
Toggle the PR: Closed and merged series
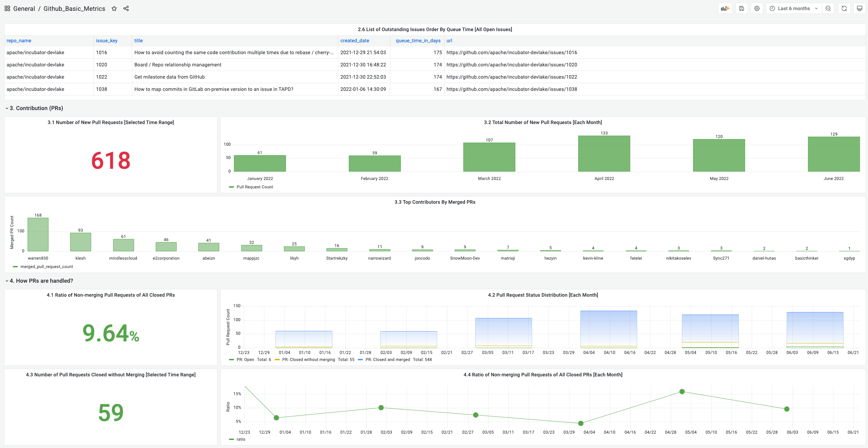[388, 360]
